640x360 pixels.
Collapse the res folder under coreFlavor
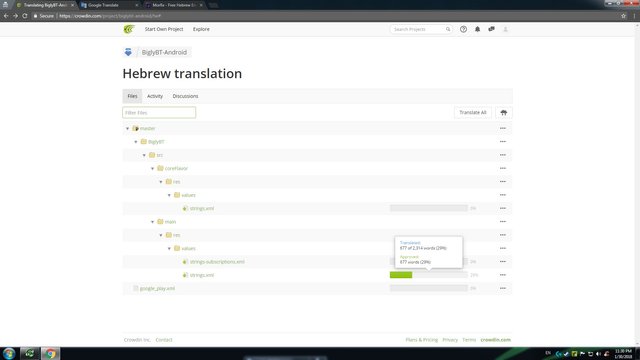[161, 182]
